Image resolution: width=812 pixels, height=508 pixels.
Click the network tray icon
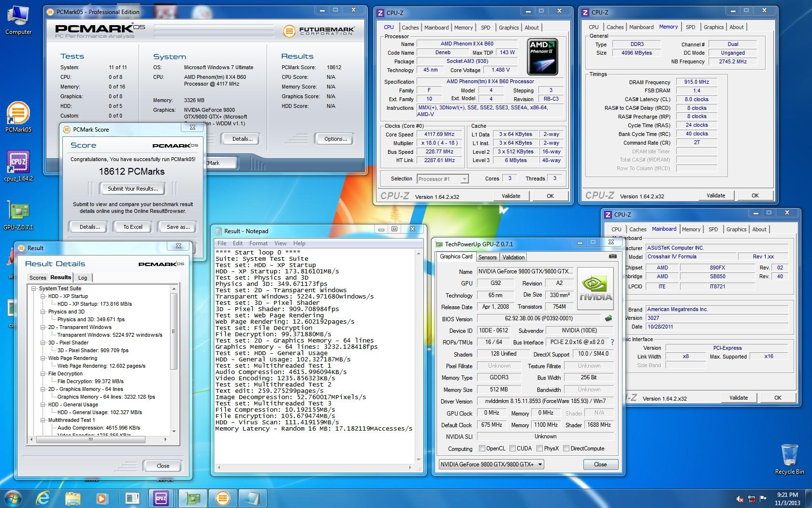coord(752,498)
